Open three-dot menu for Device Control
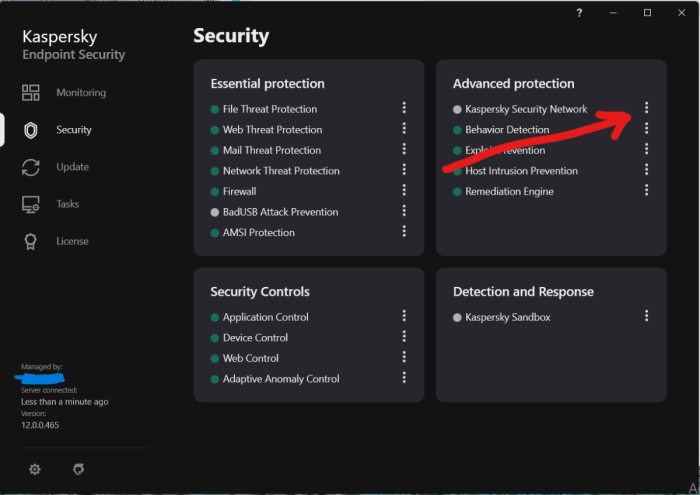Viewport: 700px width, 495px height. point(404,338)
